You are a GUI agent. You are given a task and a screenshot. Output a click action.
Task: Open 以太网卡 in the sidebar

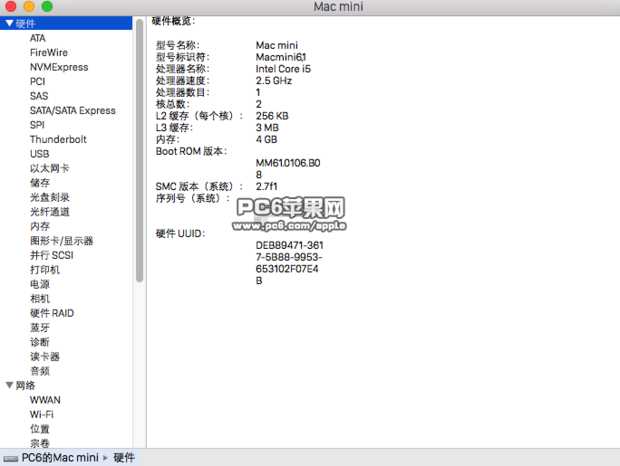click(49, 169)
